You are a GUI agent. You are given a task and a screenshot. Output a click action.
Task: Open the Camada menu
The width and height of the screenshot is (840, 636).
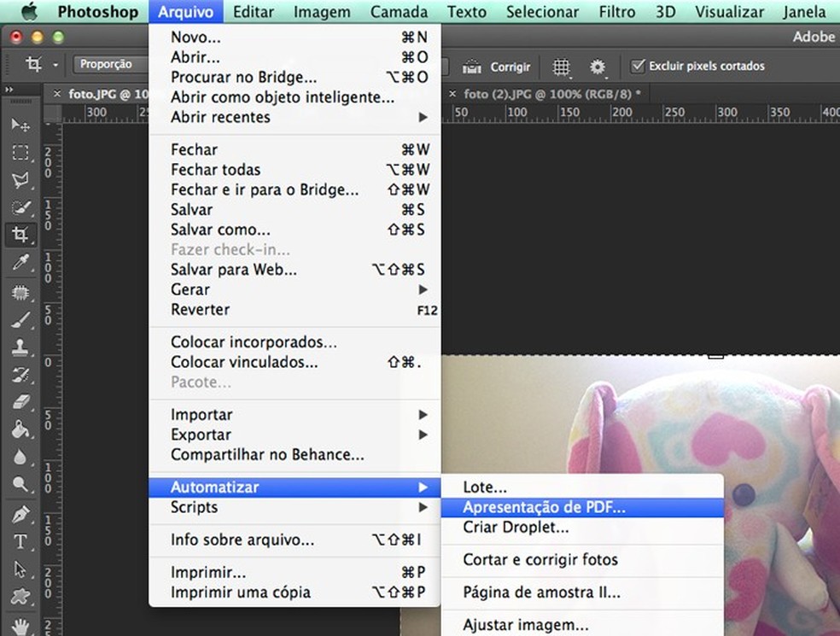point(399,11)
